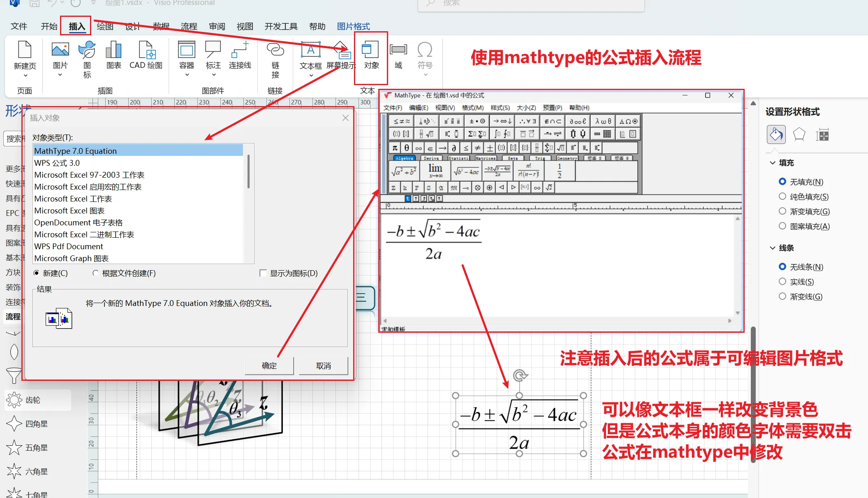The height and width of the screenshot is (498, 868).
Task: Select MathType 7.0 Equation in list
Action: [138, 151]
